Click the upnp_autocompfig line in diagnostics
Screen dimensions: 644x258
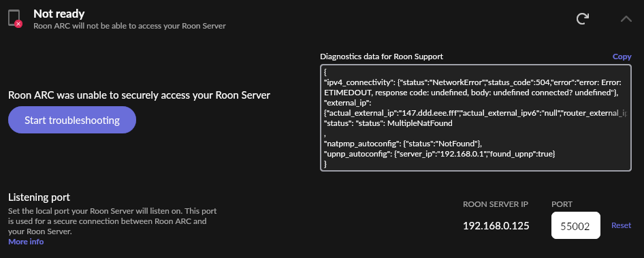click(439, 154)
